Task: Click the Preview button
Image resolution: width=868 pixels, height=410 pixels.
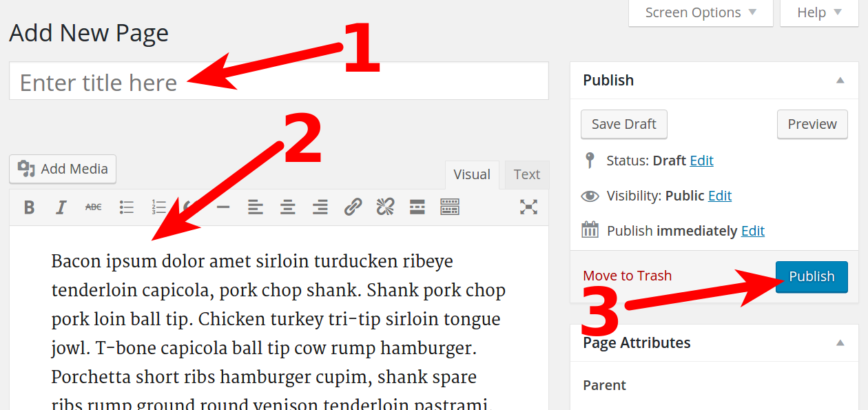Action: coord(812,124)
